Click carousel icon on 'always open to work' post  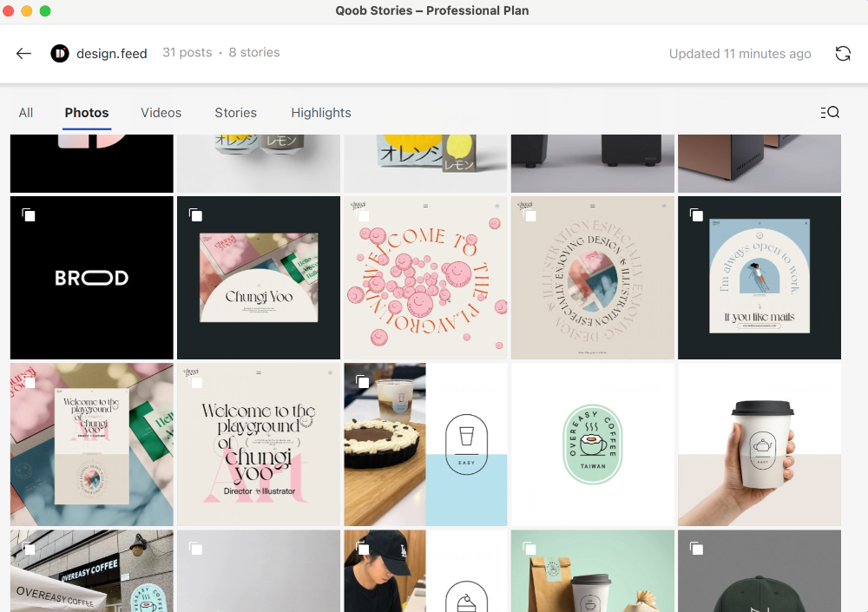[696, 214]
